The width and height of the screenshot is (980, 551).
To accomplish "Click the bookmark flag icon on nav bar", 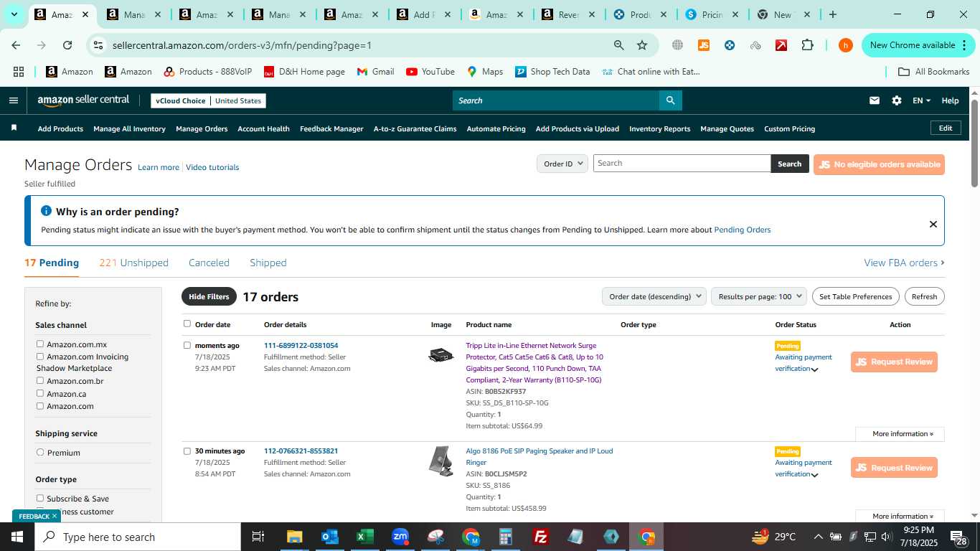I will (x=14, y=128).
